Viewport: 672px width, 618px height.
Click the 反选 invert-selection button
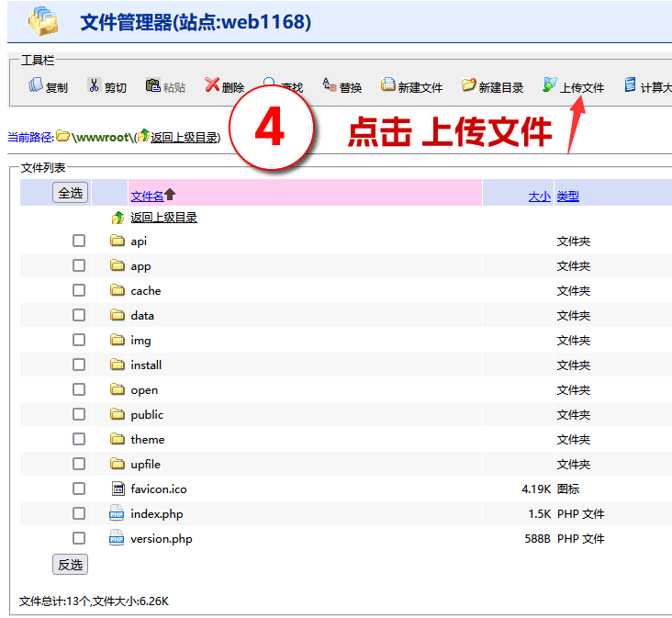click(x=71, y=565)
